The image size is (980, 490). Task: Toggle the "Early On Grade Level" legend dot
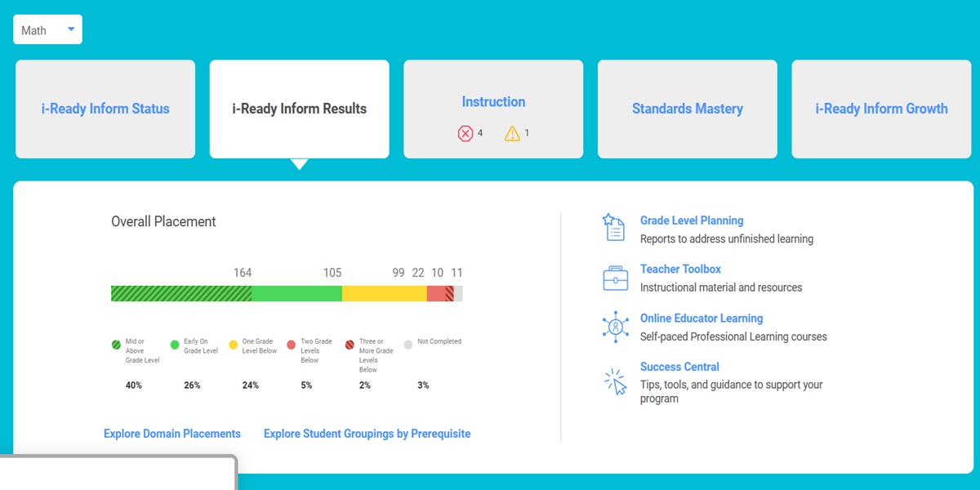[174, 343]
